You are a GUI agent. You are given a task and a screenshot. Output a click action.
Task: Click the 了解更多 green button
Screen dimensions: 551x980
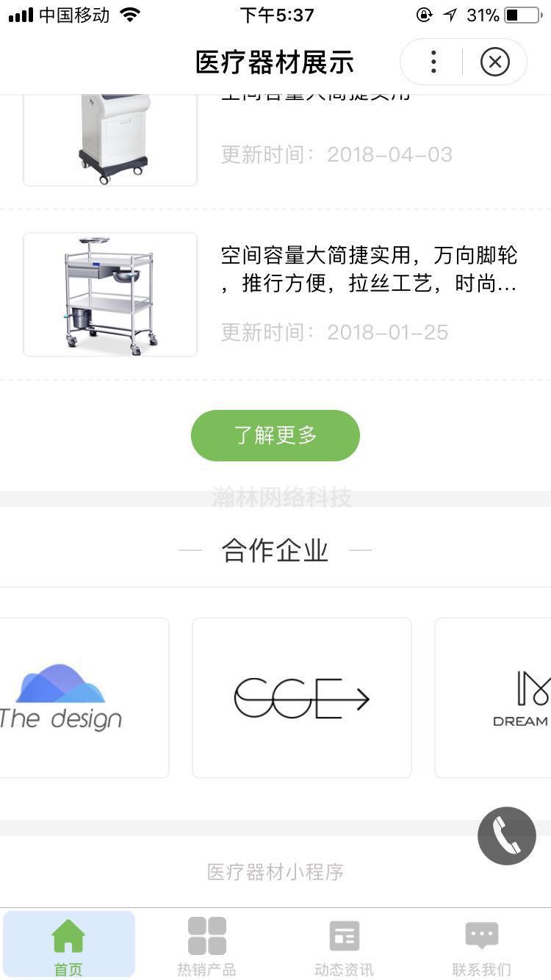pos(275,436)
